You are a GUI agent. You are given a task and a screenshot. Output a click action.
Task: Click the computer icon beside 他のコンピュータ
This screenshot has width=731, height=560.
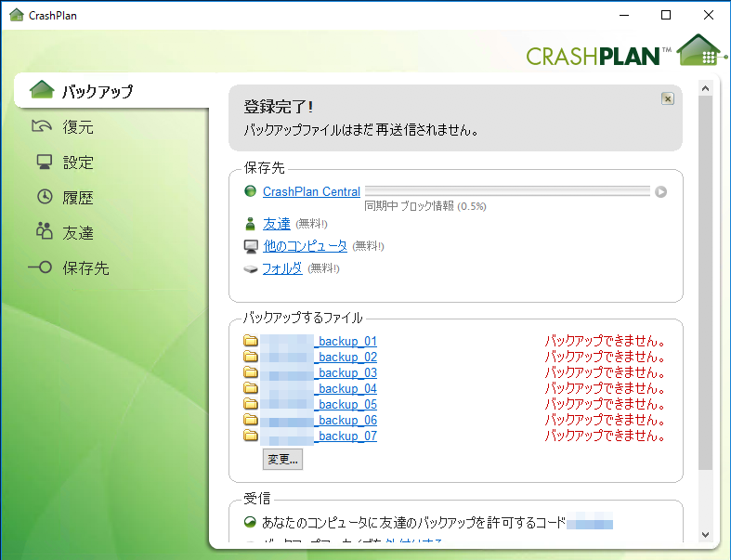point(251,247)
